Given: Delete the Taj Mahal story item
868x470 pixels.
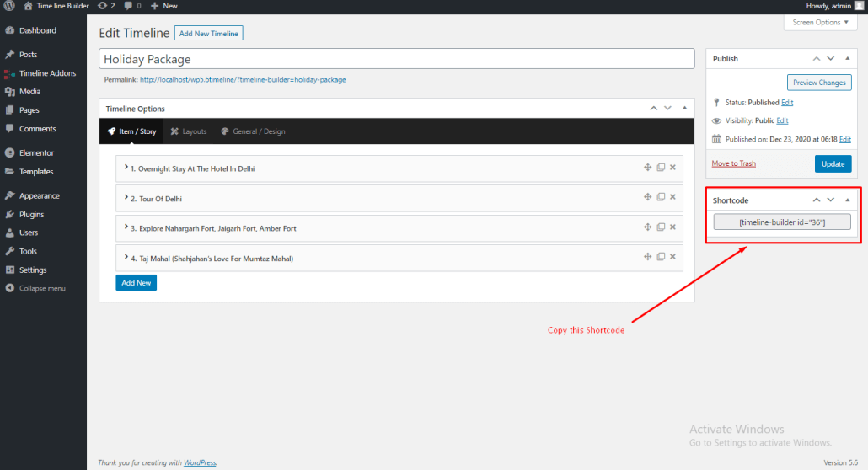Looking at the screenshot, I should pos(672,257).
